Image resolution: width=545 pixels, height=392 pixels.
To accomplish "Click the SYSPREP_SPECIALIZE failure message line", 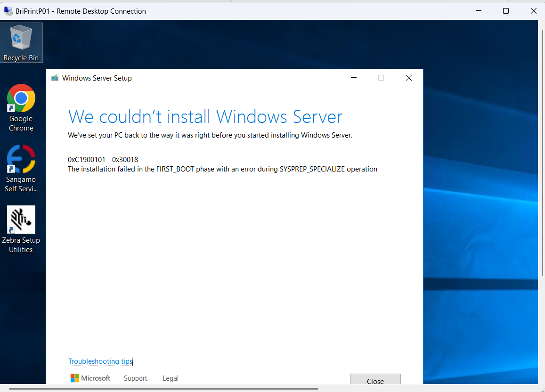I will click(222, 169).
